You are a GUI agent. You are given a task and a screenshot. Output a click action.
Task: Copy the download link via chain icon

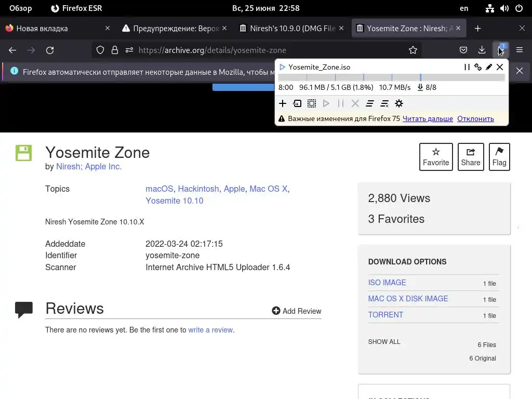(x=478, y=67)
